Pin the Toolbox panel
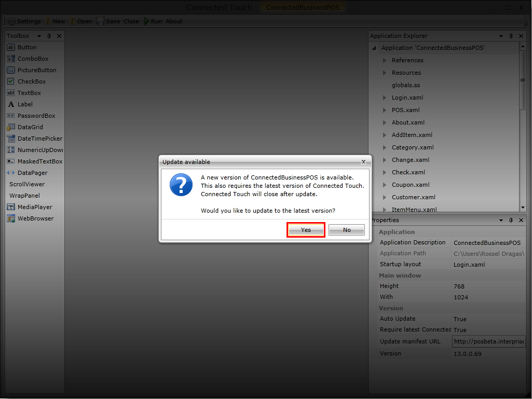 (x=49, y=36)
